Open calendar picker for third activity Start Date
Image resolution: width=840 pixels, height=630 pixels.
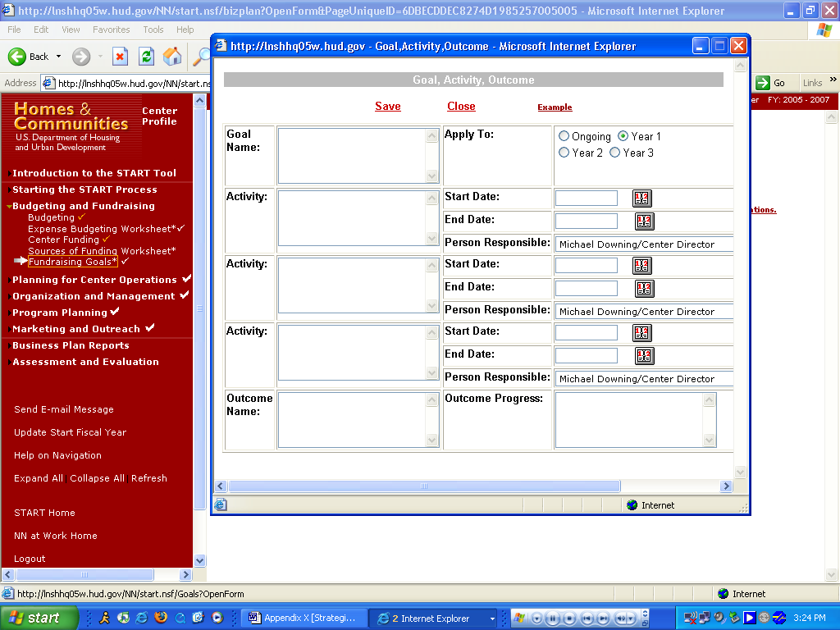tap(641, 333)
